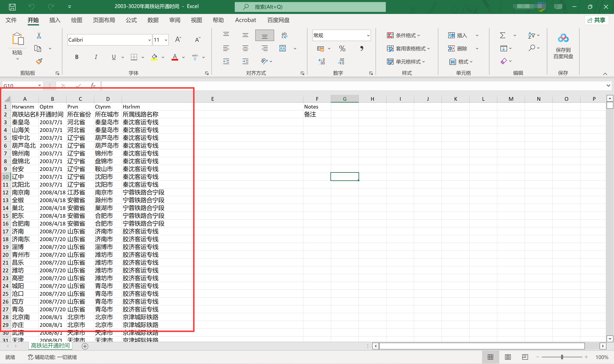Open the 插入 ribbon tab
Screen dimensions: 614x364
tap(55, 20)
